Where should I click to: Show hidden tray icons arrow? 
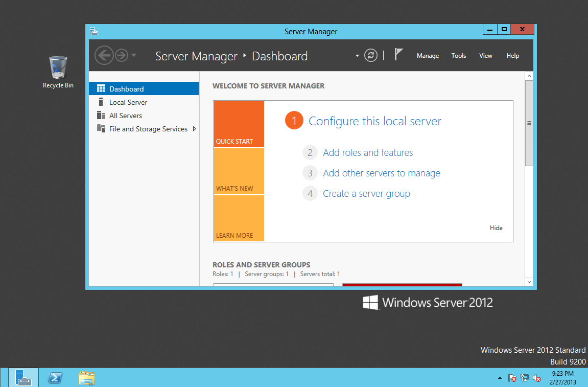[500, 378]
